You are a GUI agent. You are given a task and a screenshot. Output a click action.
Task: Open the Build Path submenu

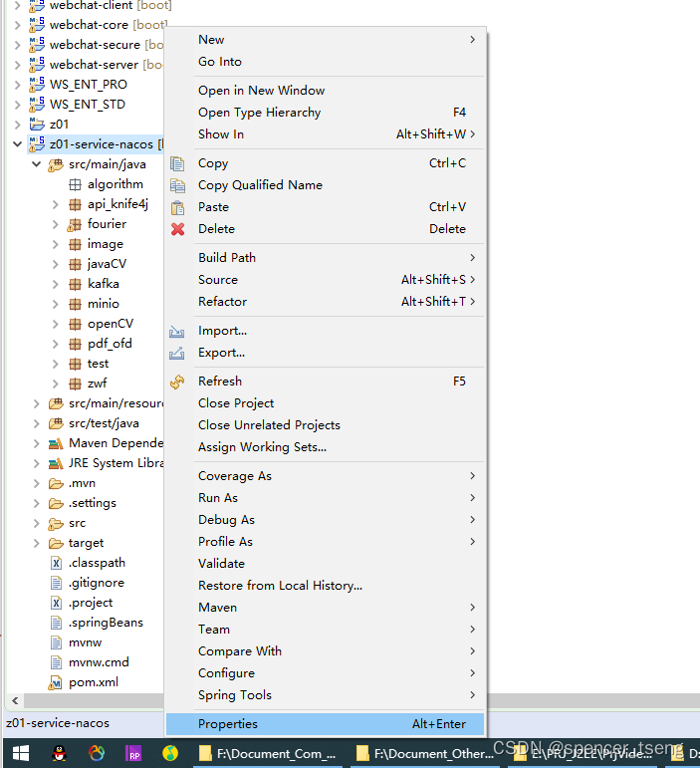tap(325, 258)
